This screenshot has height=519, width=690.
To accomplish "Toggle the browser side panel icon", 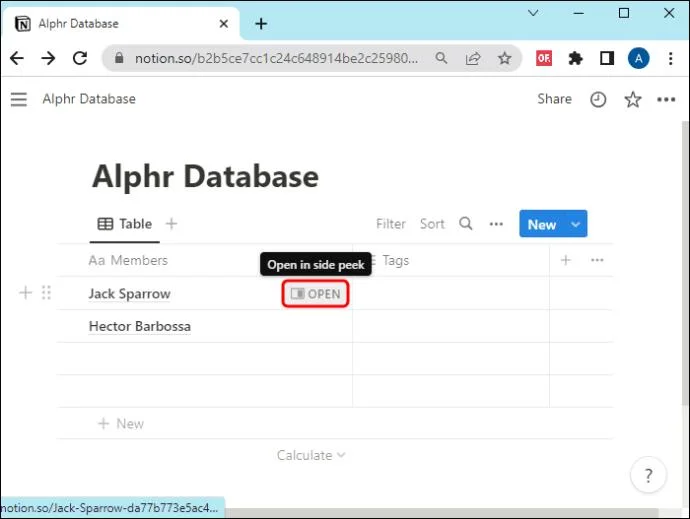I will tap(607, 58).
